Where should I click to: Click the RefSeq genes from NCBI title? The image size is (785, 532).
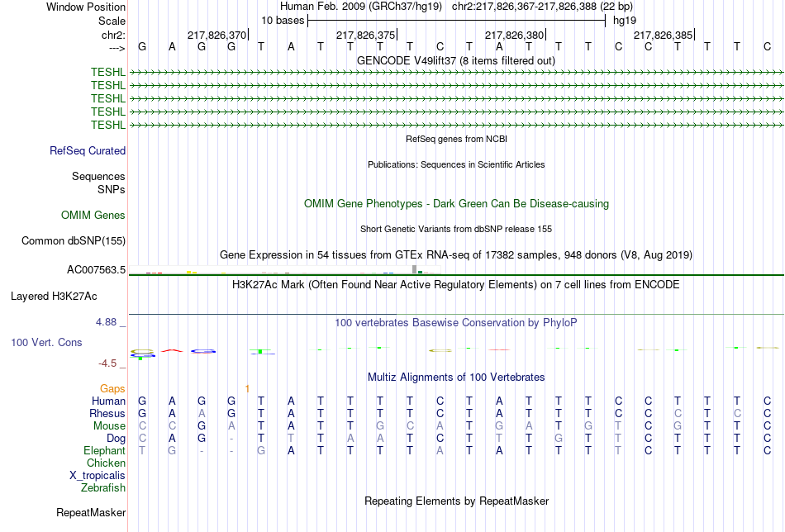pyautogui.click(x=457, y=139)
